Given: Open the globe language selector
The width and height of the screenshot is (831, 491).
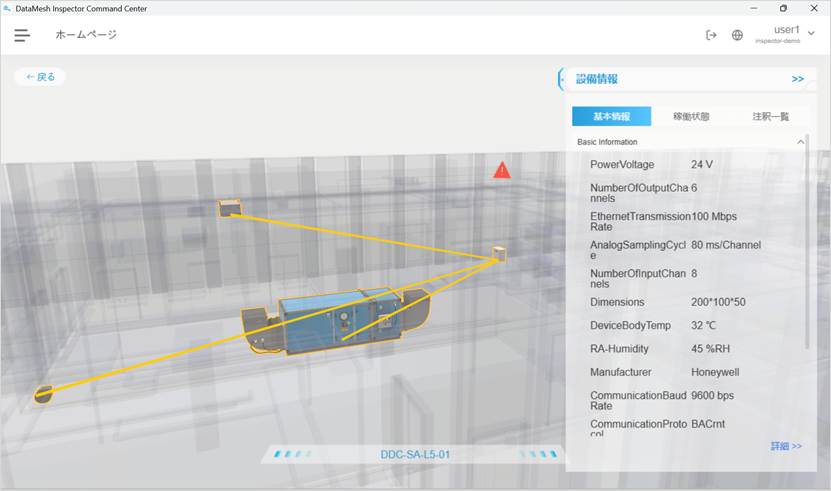Looking at the screenshot, I should (737, 35).
